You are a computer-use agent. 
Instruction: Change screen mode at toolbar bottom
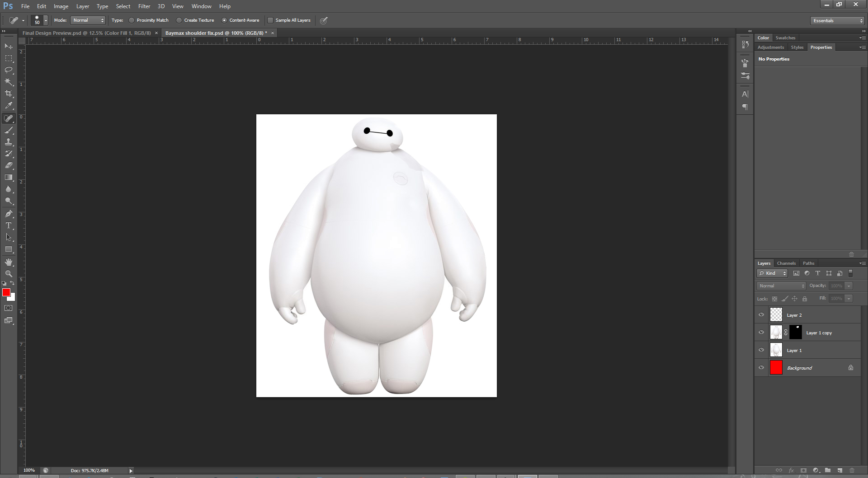(9, 320)
